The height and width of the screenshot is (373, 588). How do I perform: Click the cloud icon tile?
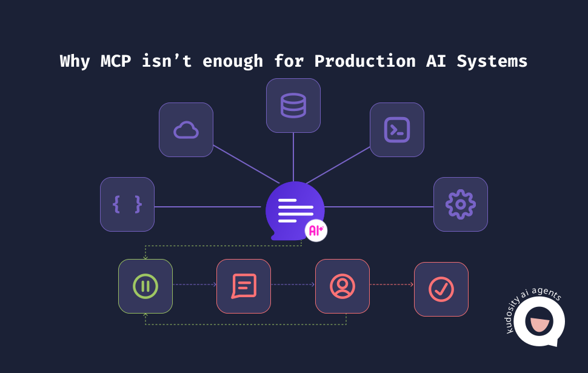[186, 130]
